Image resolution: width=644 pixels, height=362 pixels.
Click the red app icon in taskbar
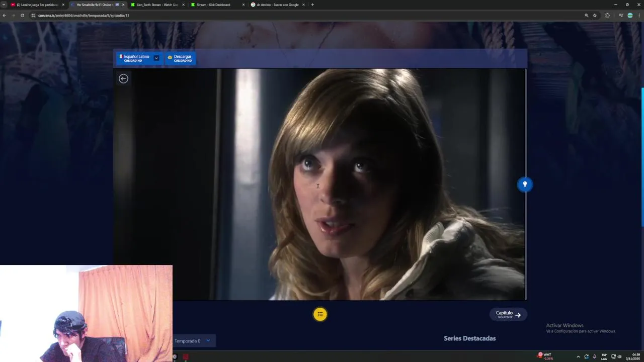click(186, 357)
